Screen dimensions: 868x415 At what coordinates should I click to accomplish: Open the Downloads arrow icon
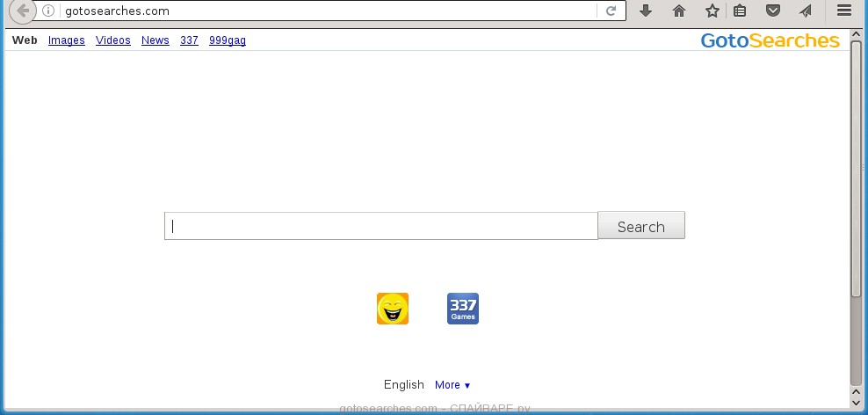pos(646,11)
